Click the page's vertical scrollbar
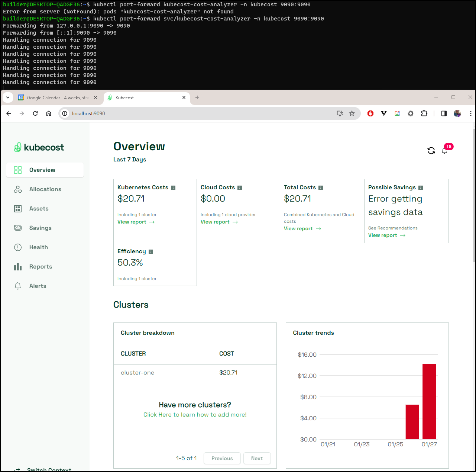Viewport: 476px width, 472px height. 474,195
